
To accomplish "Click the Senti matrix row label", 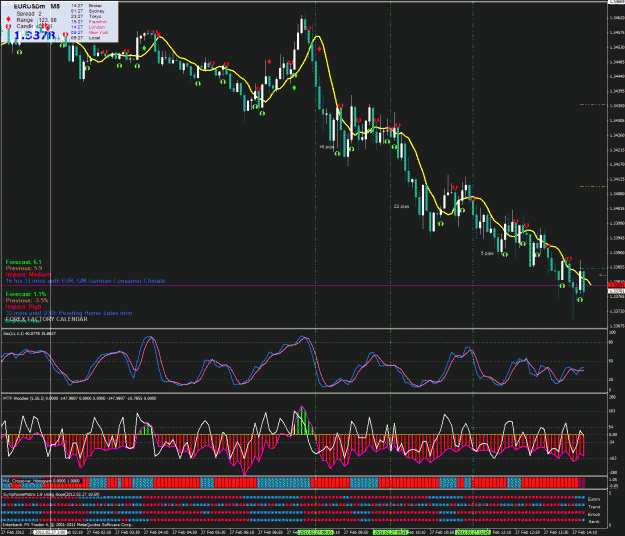I will [594, 521].
